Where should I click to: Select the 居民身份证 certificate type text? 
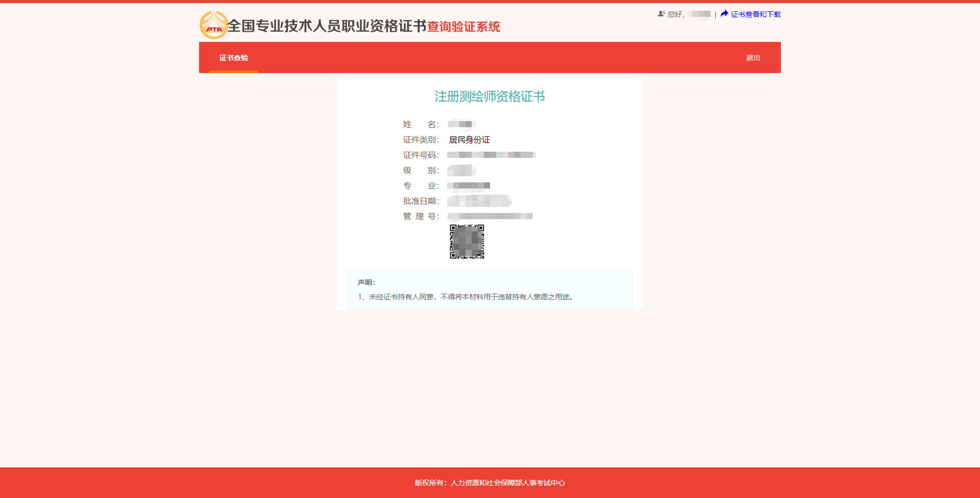(469, 139)
